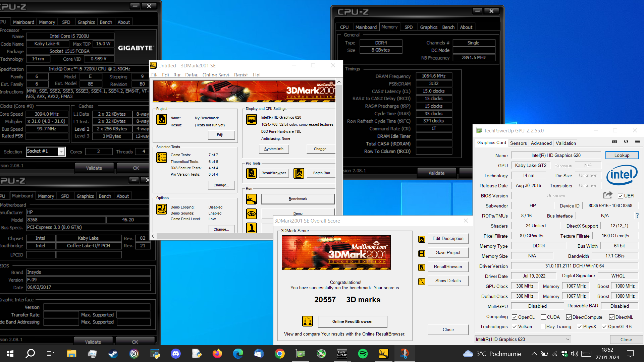Click Save Project button

448,252
